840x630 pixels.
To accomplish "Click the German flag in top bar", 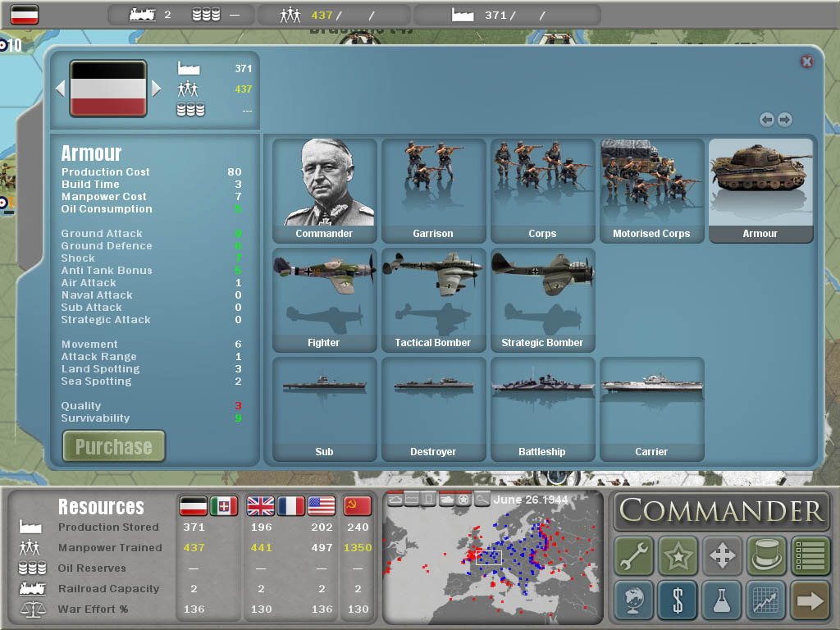I will pyautogui.click(x=25, y=15).
